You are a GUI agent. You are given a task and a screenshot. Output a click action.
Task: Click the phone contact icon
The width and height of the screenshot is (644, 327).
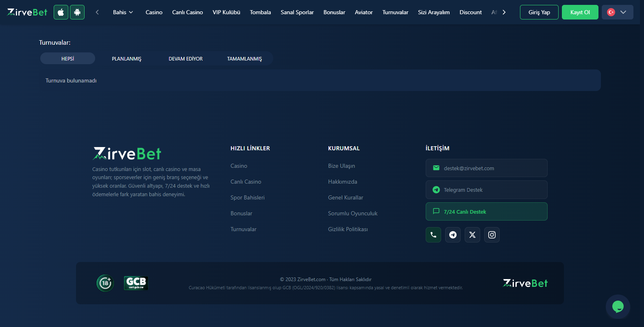coord(433,235)
